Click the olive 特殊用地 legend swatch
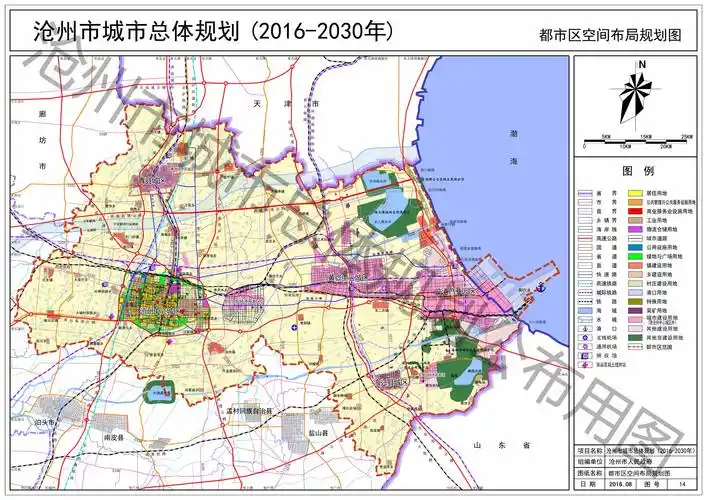The height and width of the screenshot is (500, 707). click(x=634, y=302)
